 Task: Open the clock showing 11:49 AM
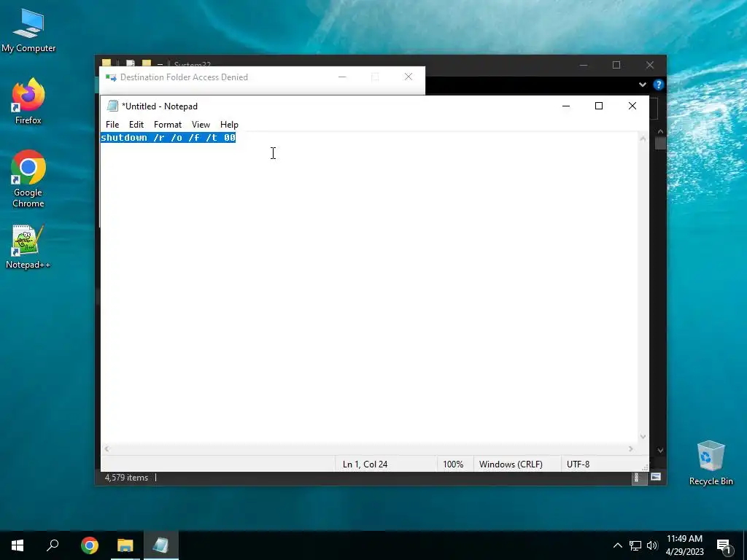pos(684,545)
